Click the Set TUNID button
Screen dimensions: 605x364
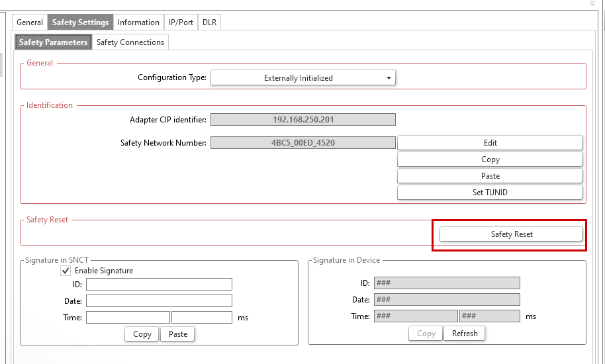pyautogui.click(x=490, y=193)
